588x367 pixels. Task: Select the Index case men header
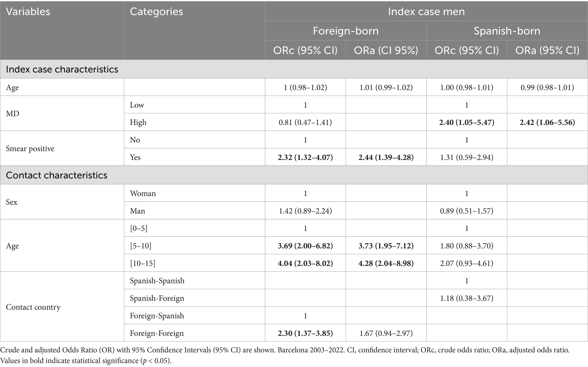click(x=426, y=12)
